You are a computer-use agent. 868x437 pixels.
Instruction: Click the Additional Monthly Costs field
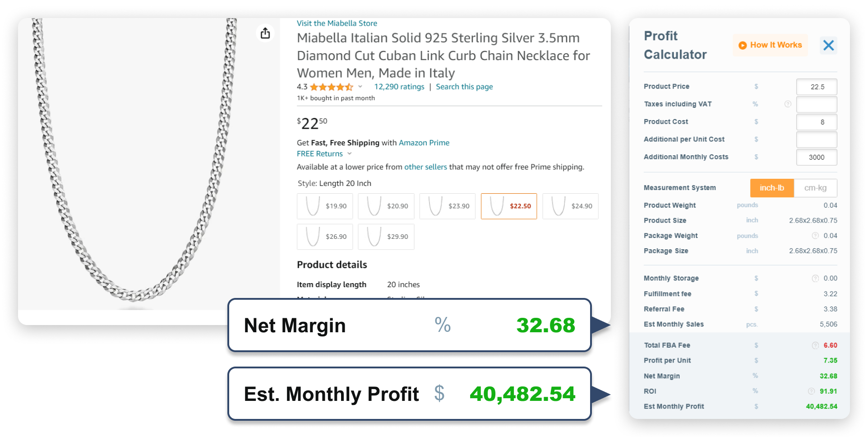pos(816,157)
